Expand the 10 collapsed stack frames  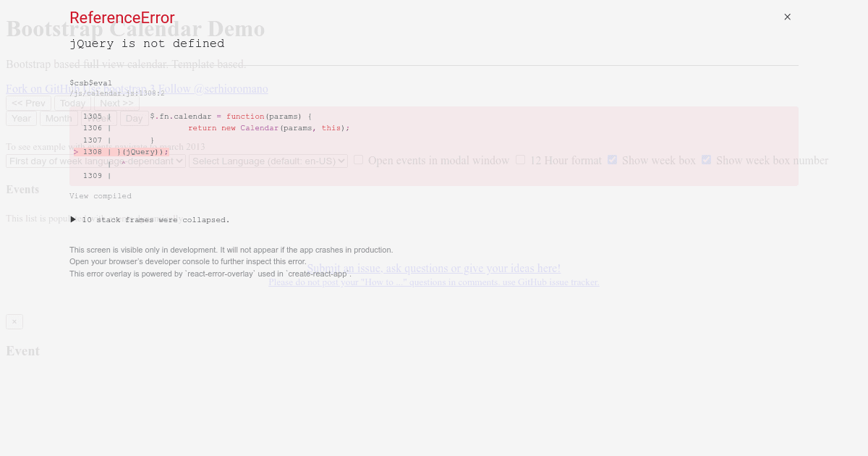tap(150, 219)
